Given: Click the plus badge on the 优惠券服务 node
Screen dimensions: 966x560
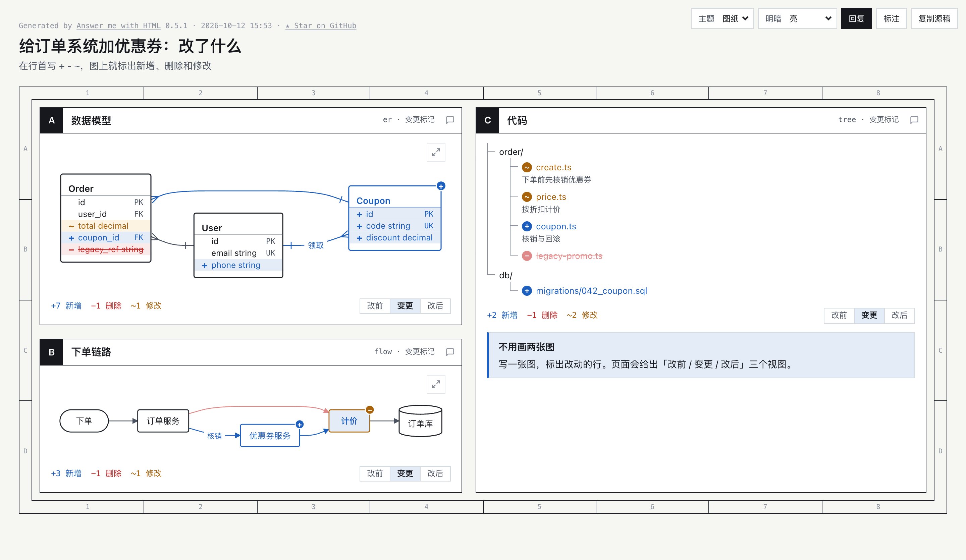Looking at the screenshot, I should click(x=300, y=424).
